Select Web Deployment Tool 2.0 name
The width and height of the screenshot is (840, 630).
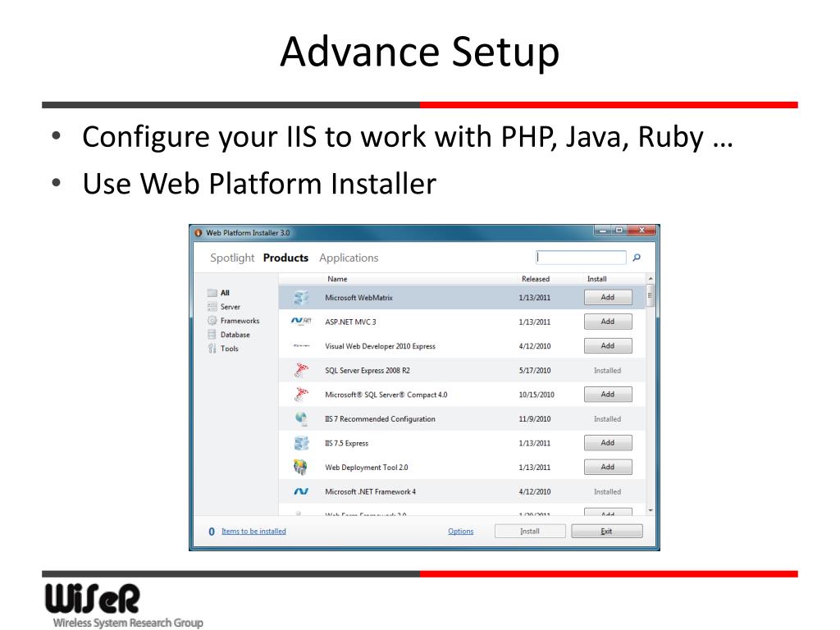click(x=367, y=467)
